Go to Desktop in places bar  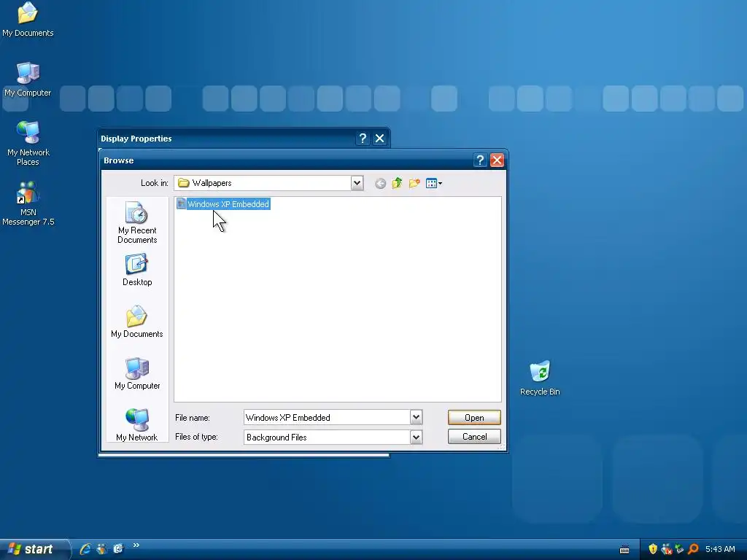(x=137, y=270)
